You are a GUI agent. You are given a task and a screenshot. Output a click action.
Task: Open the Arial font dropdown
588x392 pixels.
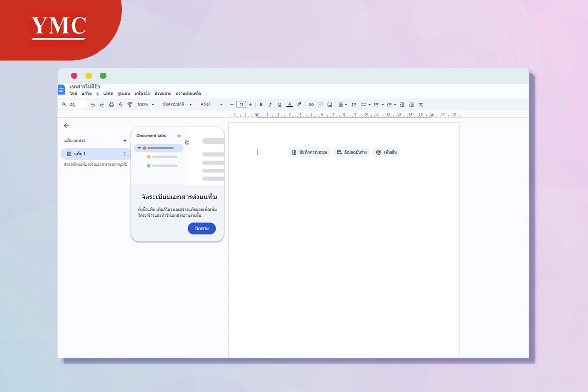click(212, 104)
